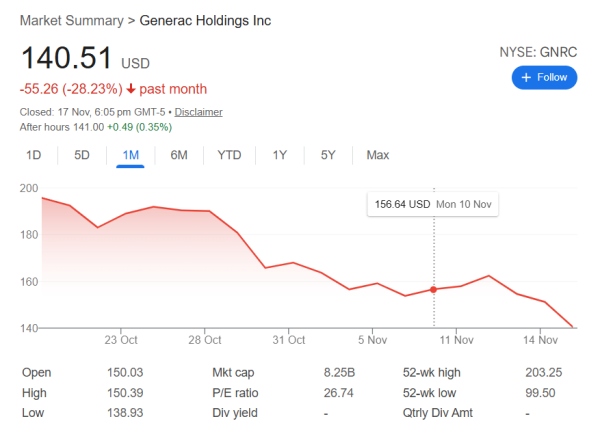
Task: Select the 1D time range tab
Action: [x=34, y=155]
